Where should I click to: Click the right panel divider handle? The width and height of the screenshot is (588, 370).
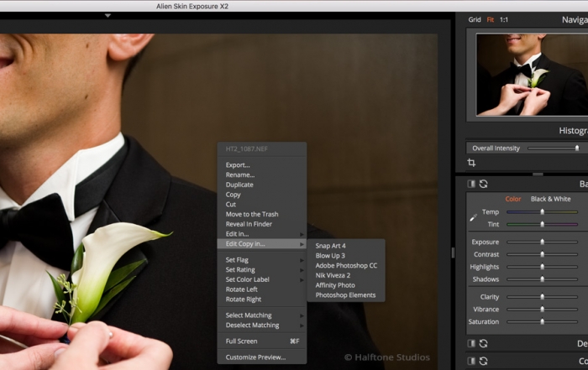tap(453, 253)
